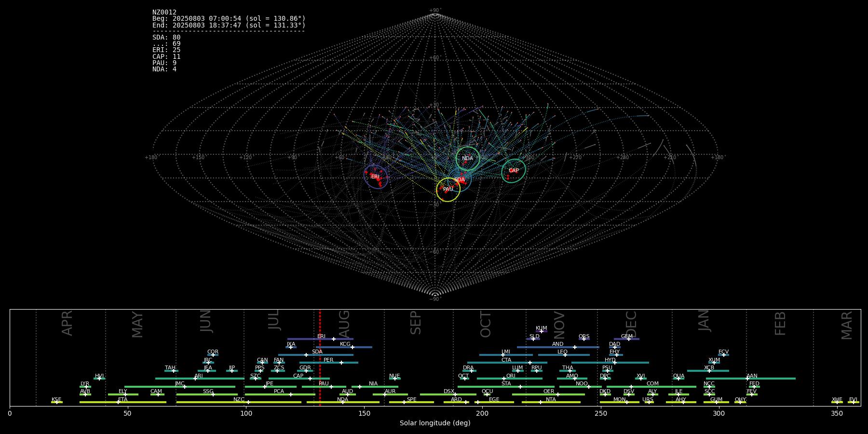Click 'SDA: 80' count in legend
The height and width of the screenshot is (434, 868).
pyautogui.click(x=166, y=38)
